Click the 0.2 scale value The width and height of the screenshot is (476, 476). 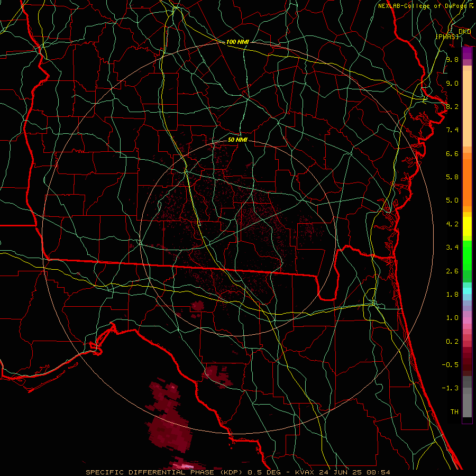[x=452, y=342]
